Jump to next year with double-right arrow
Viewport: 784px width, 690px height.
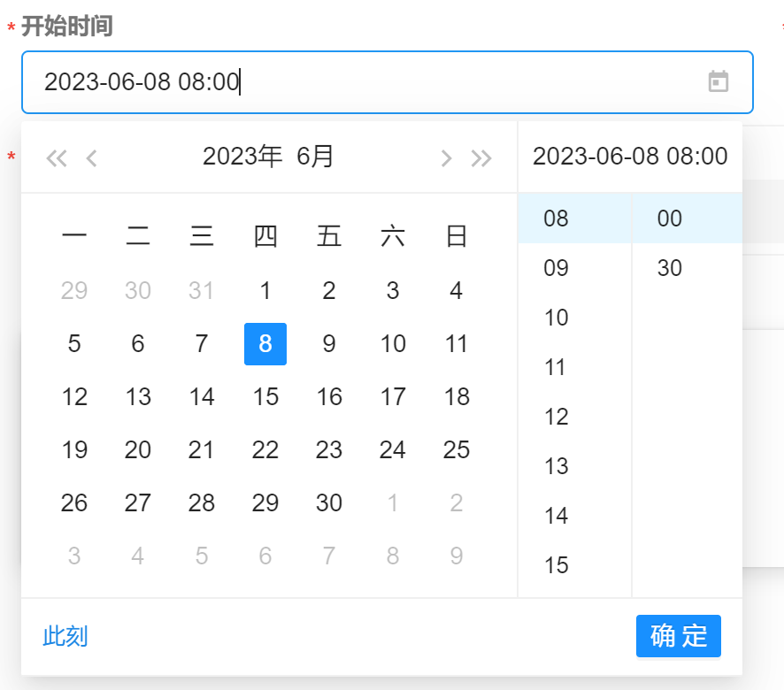point(481,158)
